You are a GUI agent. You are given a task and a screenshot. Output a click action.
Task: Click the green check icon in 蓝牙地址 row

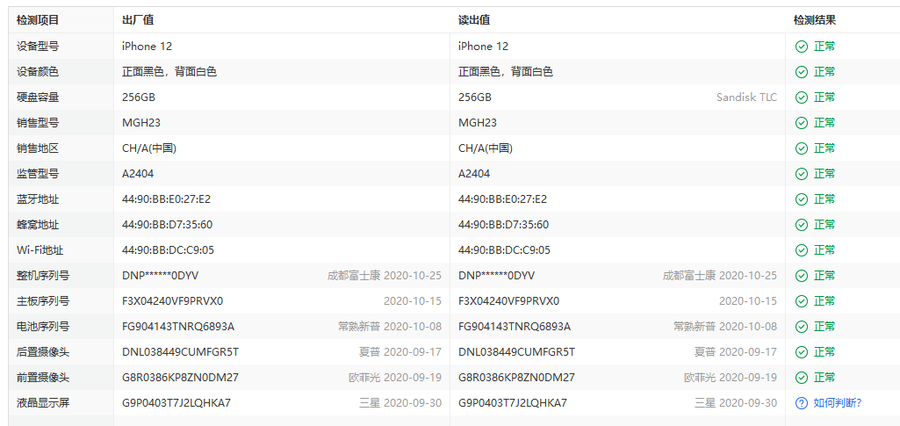[x=801, y=199]
